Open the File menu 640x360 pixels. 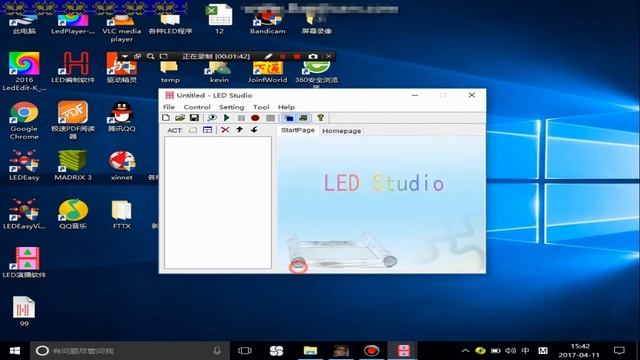click(169, 107)
